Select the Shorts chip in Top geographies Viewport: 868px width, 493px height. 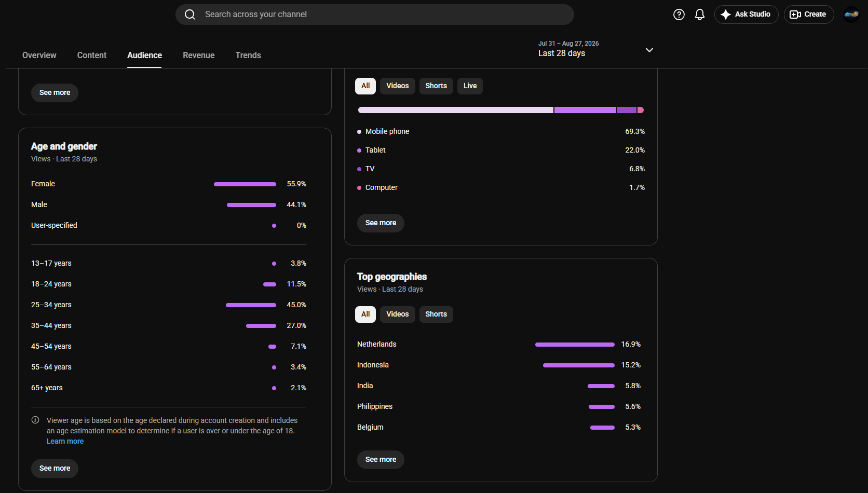(436, 314)
